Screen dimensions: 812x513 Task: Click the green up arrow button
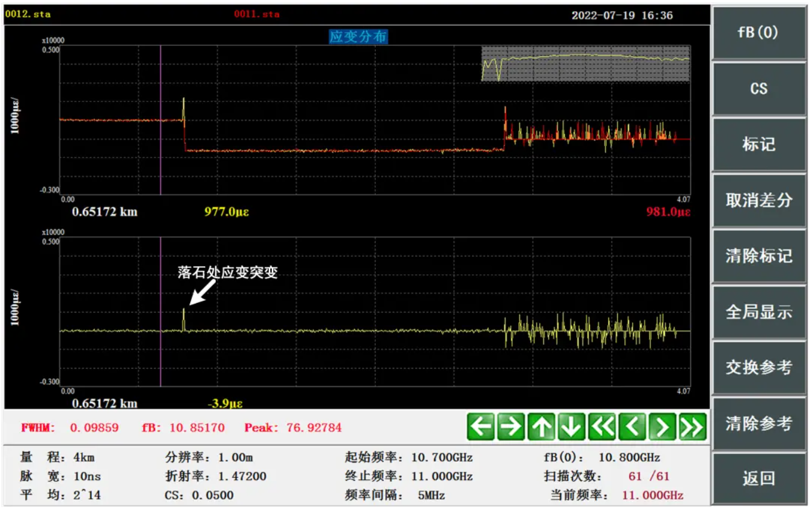pos(541,427)
